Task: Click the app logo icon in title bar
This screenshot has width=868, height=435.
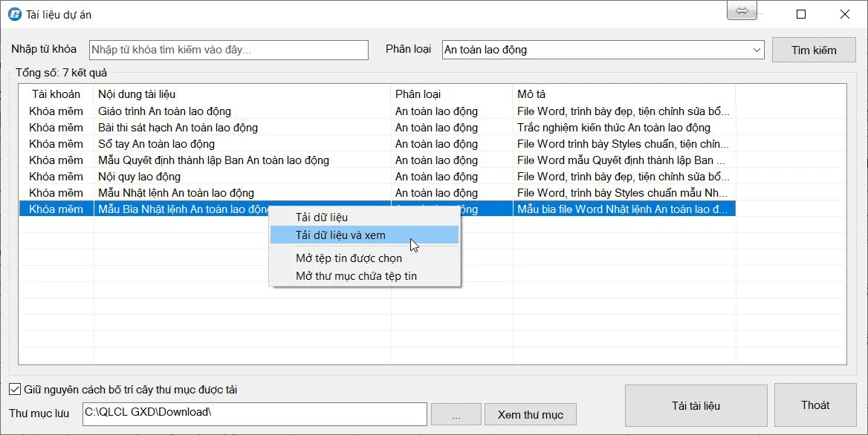Action: (14, 14)
